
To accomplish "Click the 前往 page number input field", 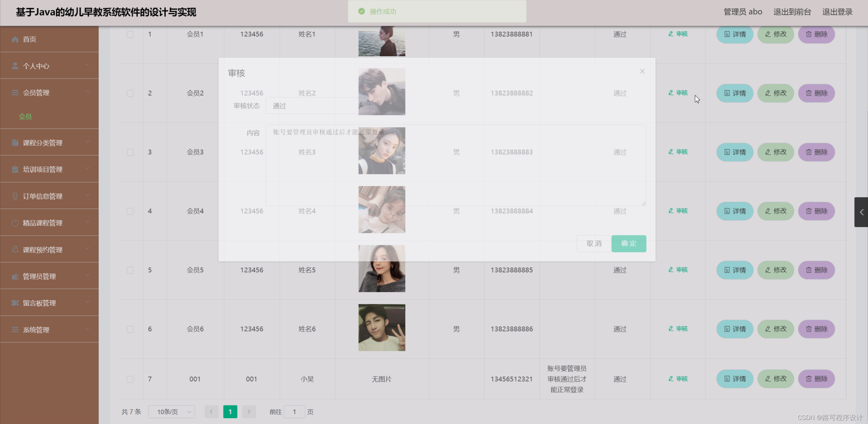I will [294, 412].
